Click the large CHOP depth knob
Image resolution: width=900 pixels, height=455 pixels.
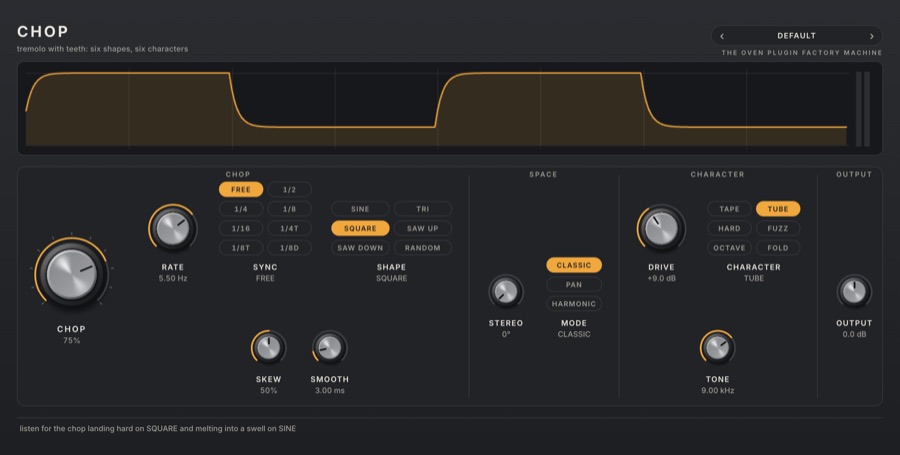pyautogui.click(x=71, y=274)
